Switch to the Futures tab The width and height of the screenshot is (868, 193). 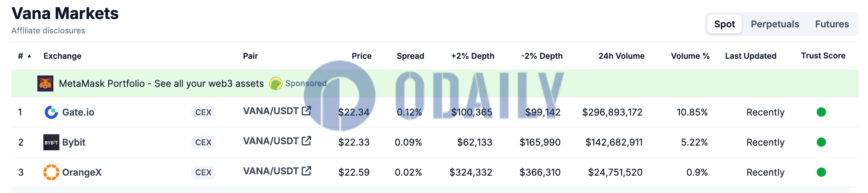[832, 24]
